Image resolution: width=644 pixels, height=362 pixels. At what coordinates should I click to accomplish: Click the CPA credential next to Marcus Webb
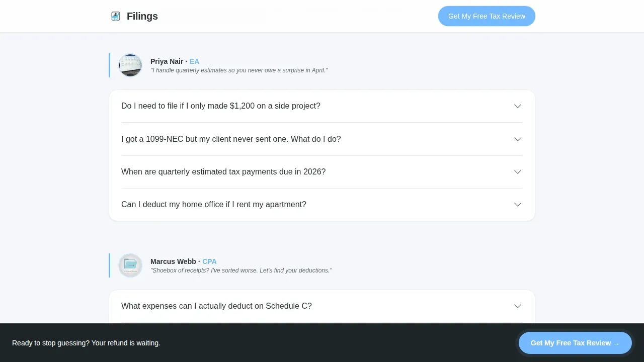[209, 261]
